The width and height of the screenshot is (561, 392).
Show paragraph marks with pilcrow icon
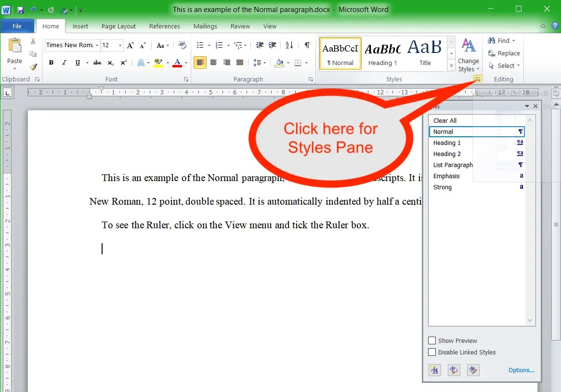click(307, 45)
